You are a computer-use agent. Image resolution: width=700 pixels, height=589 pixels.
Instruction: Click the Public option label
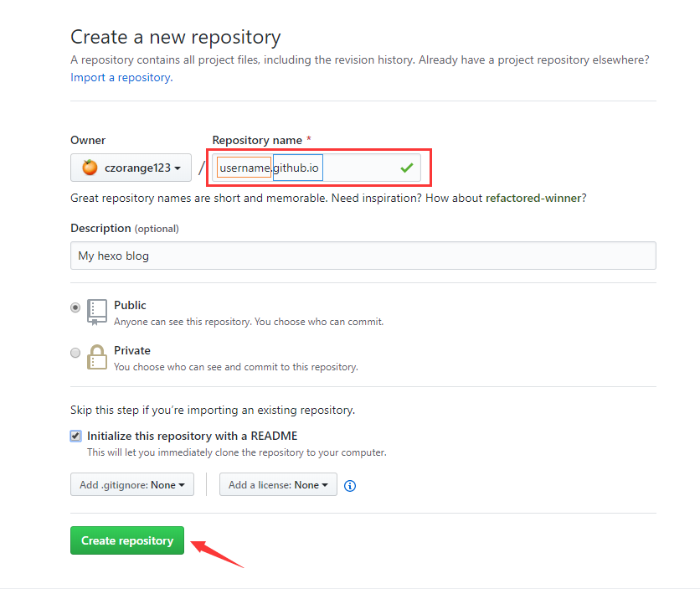[131, 306]
